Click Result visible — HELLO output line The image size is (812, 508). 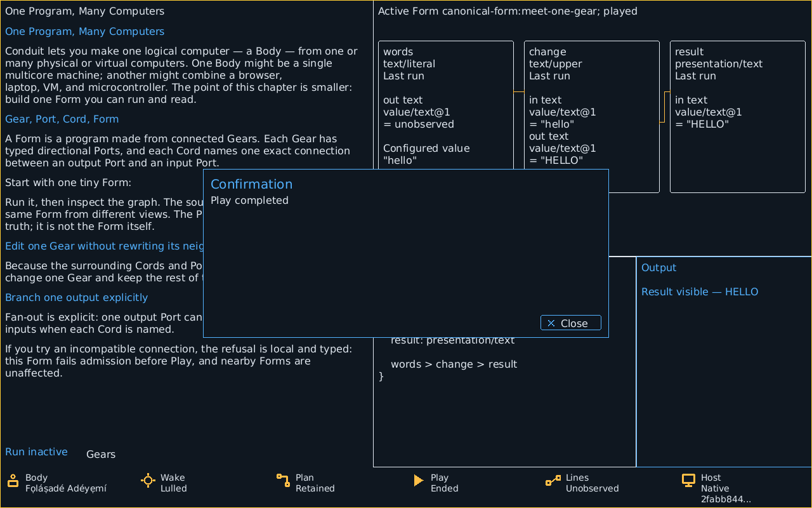700,291
